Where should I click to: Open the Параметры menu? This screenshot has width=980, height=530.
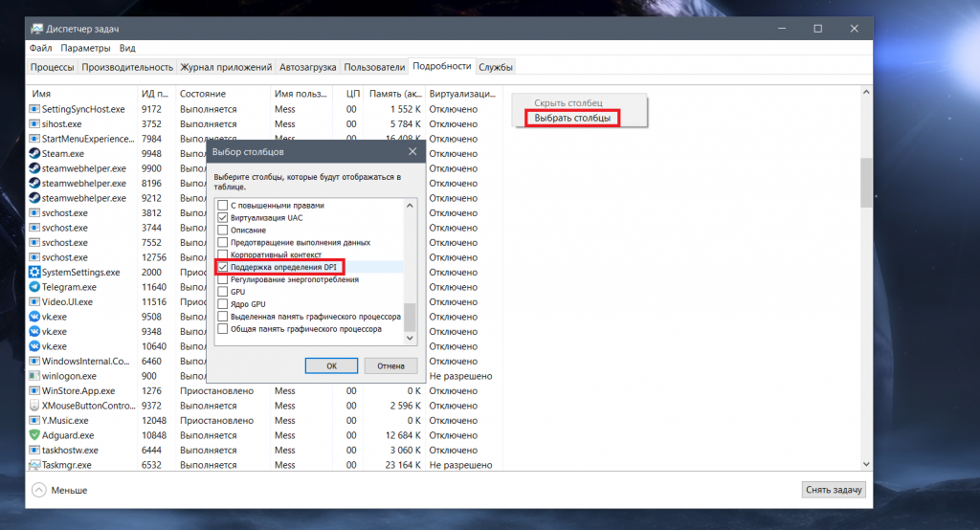pos(85,48)
